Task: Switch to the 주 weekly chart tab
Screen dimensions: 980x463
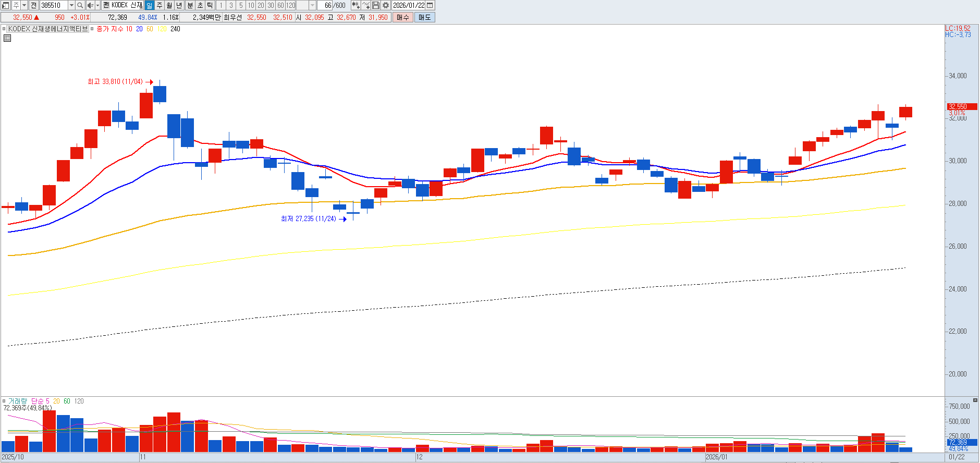Action: point(160,5)
